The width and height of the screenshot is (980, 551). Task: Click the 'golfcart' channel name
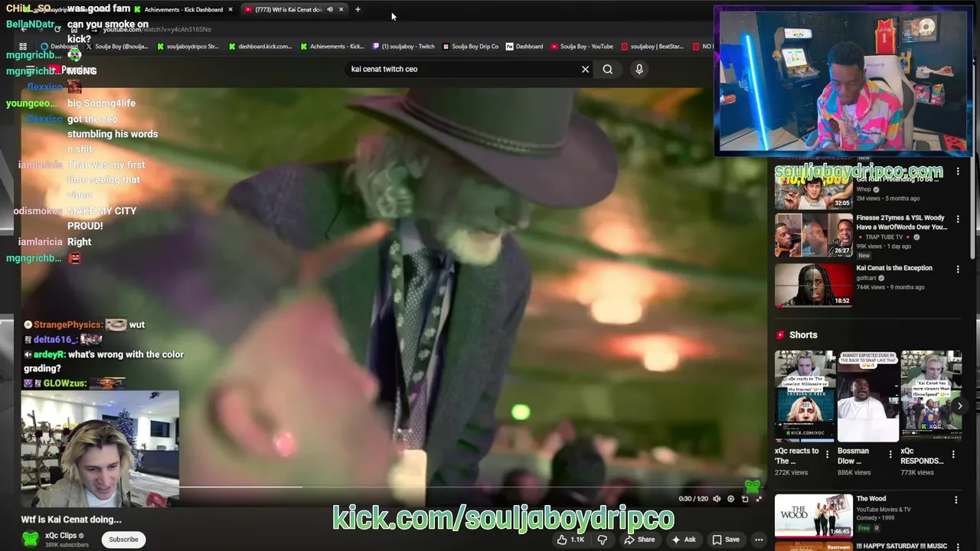coord(867,278)
